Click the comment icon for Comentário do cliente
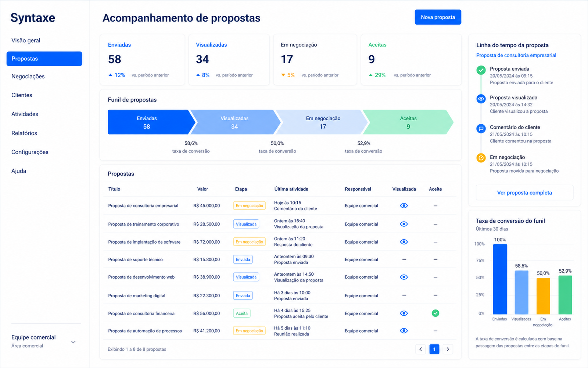588x368 pixels. pos(481,128)
